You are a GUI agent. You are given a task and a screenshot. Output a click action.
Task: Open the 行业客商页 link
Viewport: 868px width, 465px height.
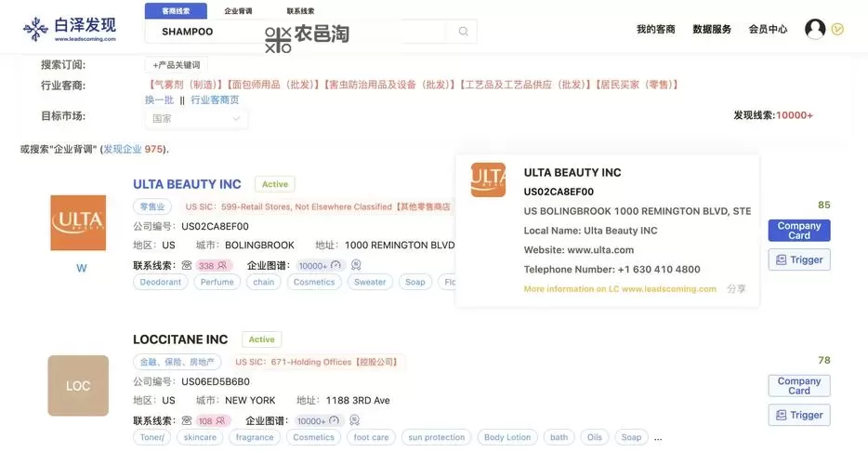coord(215,100)
